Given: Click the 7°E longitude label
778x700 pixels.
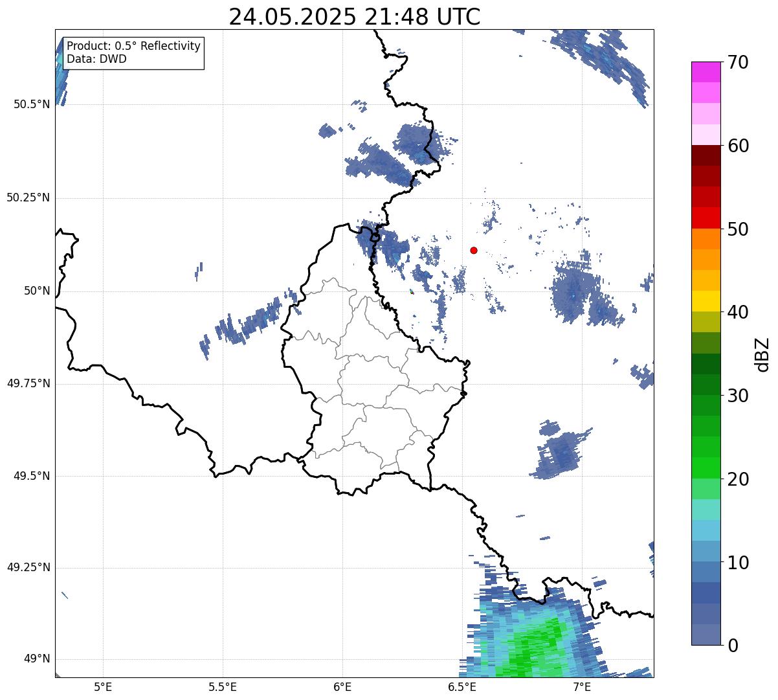Looking at the screenshot, I should tap(582, 686).
